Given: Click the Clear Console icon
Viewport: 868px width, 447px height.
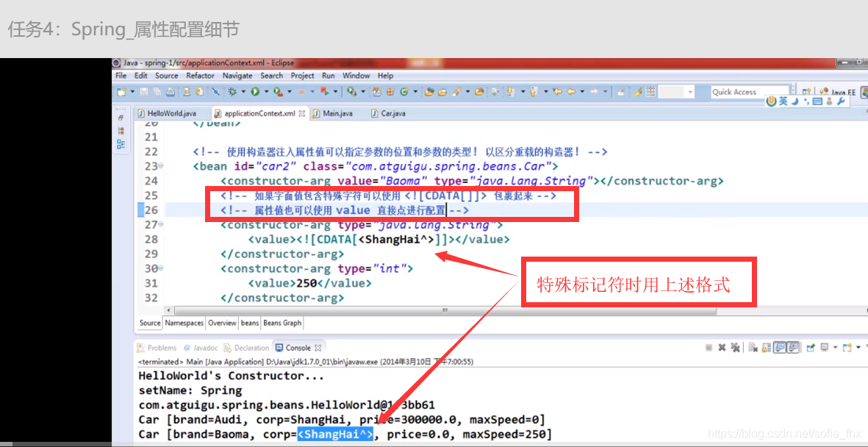Looking at the screenshot, I should tap(753, 347).
